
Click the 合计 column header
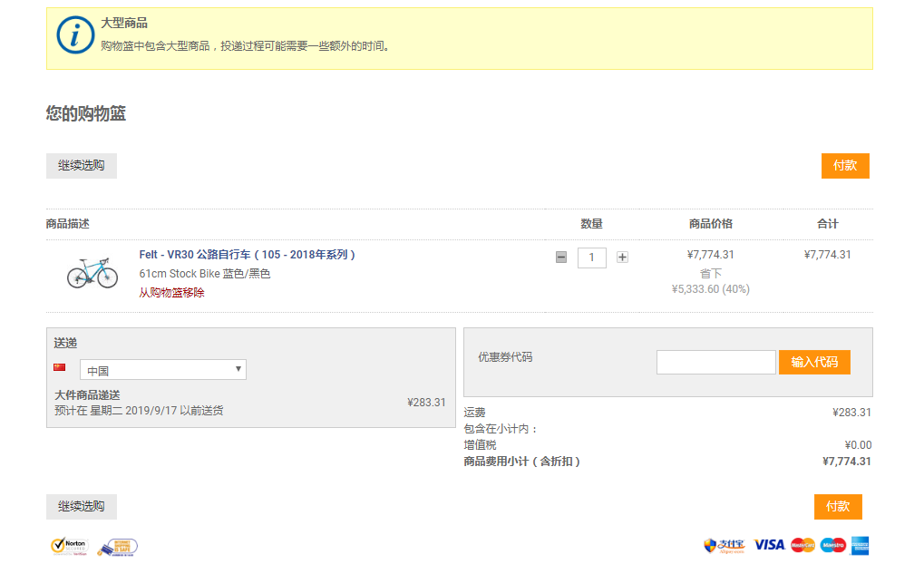(827, 224)
